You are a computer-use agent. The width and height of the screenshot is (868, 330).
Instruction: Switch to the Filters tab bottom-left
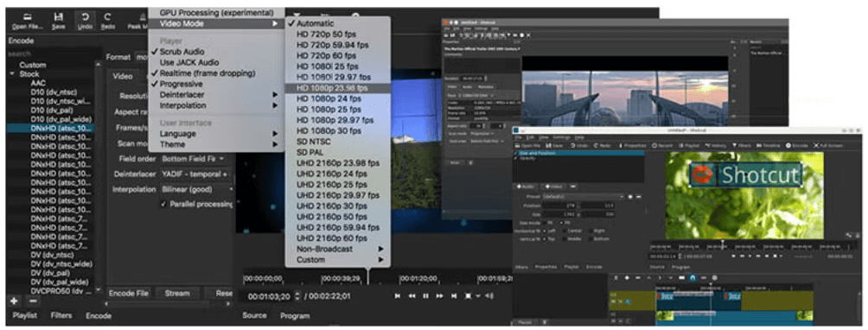click(61, 315)
